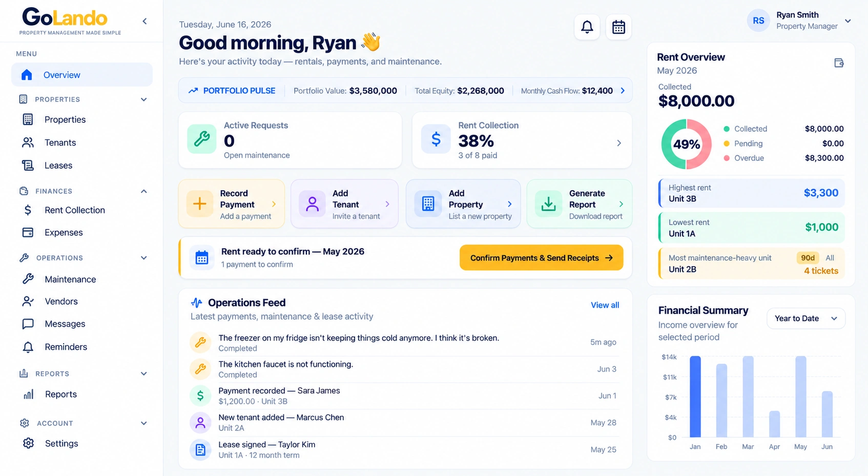Click the dollar icon on Rent Collection card
The height and width of the screenshot is (476, 868).
436,139
